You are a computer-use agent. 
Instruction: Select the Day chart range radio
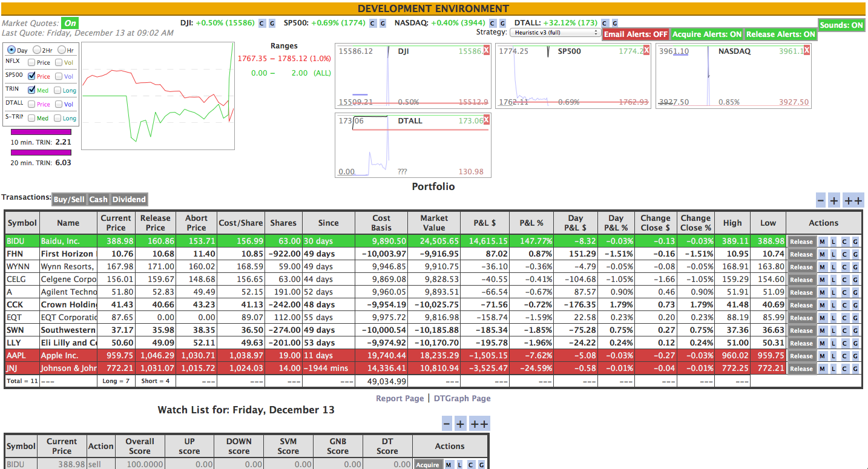[12, 50]
